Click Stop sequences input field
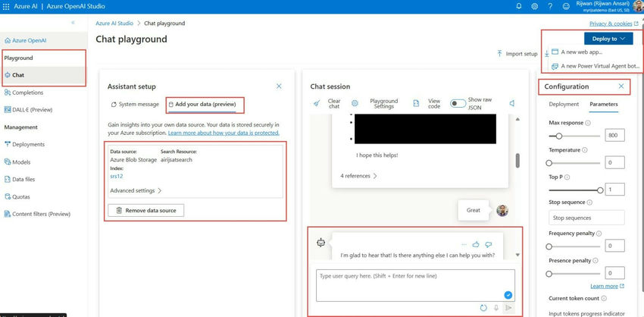Image resolution: width=644 pixels, height=317 pixels. pyautogui.click(x=586, y=218)
